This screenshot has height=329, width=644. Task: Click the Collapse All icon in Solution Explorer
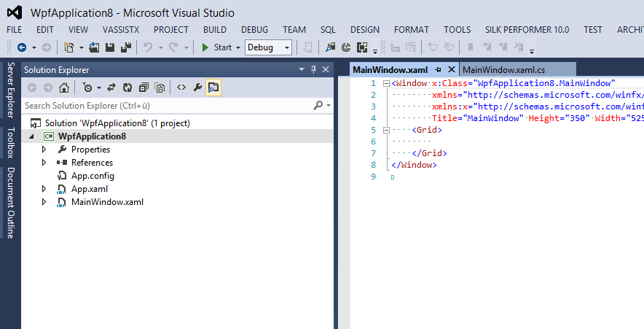pyautogui.click(x=144, y=88)
